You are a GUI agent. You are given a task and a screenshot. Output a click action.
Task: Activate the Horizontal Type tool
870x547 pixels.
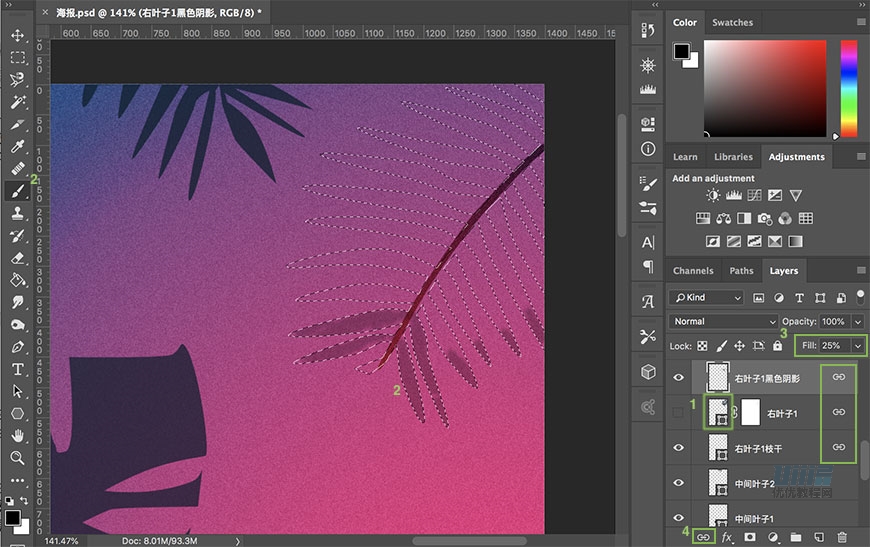pos(17,369)
